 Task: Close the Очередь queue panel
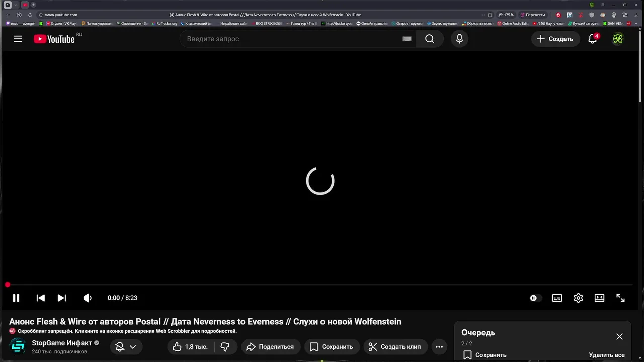619,337
